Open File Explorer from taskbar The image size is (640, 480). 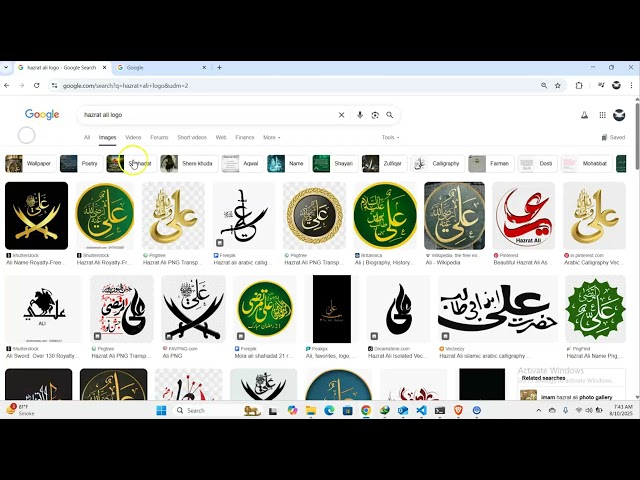click(x=311, y=410)
